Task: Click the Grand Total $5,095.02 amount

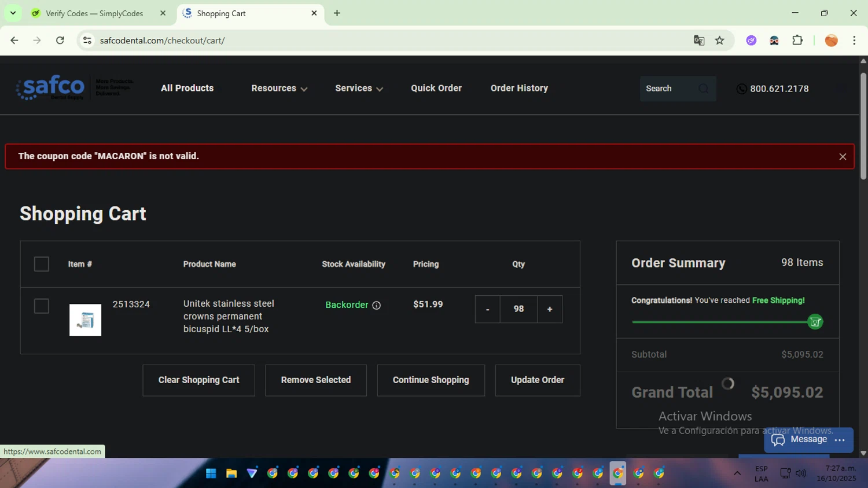Action: (787, 392)
